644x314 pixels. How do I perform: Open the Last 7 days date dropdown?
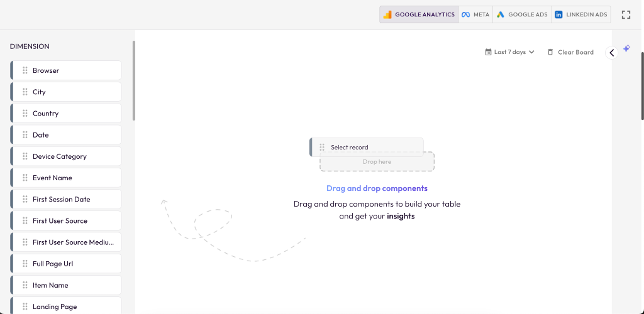[509, 52]
